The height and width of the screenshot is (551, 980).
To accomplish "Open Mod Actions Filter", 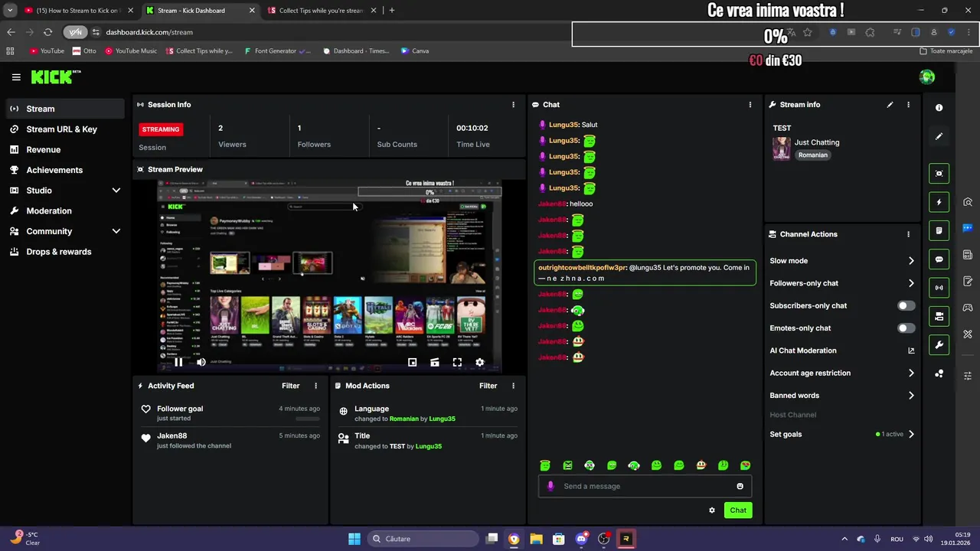I will 488,386.
